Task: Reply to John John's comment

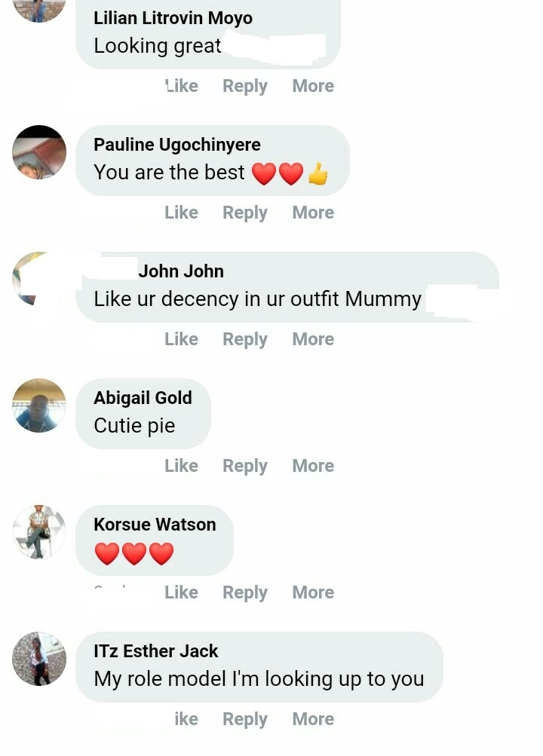Action: [245, 339]
